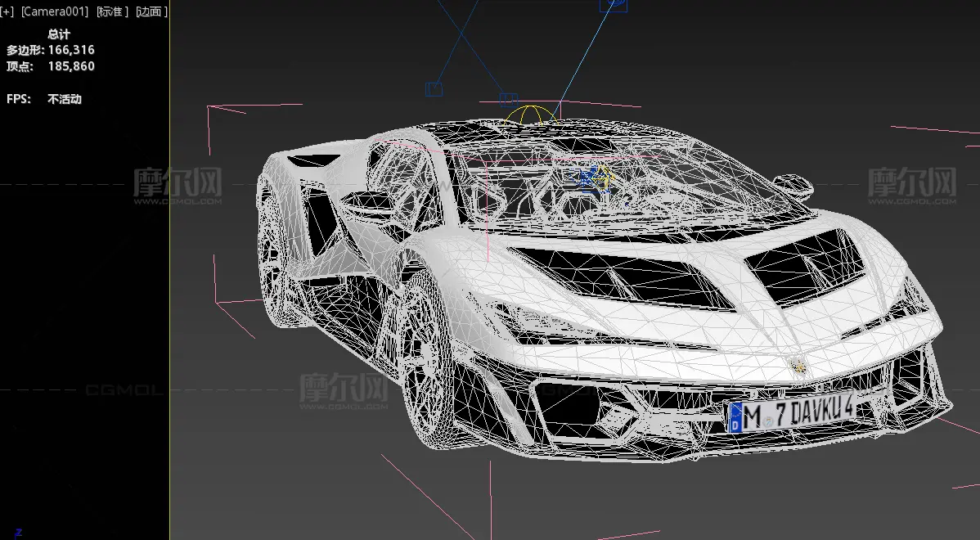Select the side mirror of the car model
The height and width of the screenshot is (540, 980).
[793, 185]
